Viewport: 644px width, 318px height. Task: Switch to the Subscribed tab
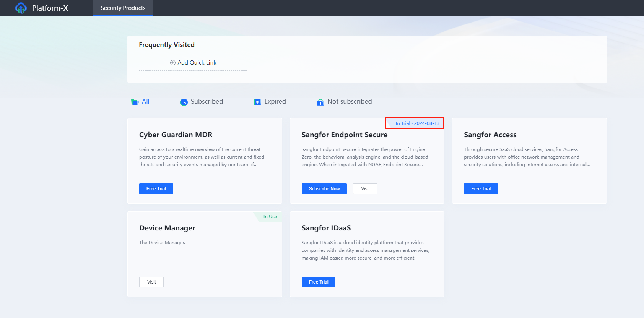coord(202,102)
